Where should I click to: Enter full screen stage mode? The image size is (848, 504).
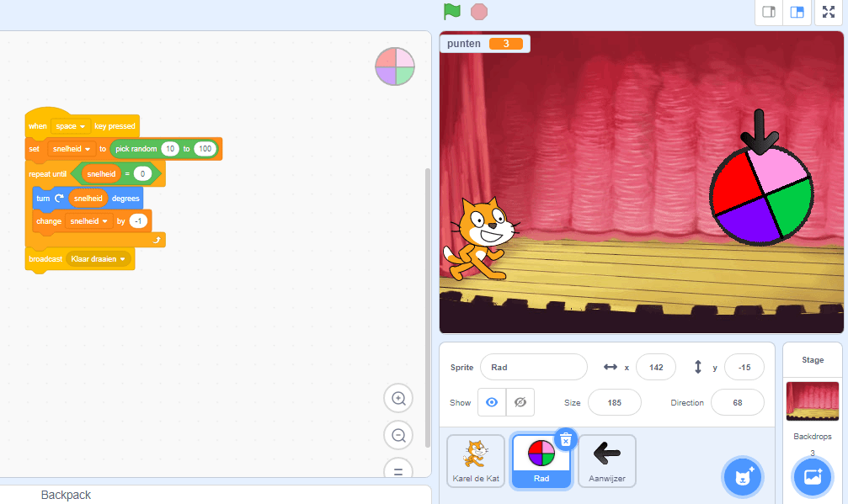point(830,12)
